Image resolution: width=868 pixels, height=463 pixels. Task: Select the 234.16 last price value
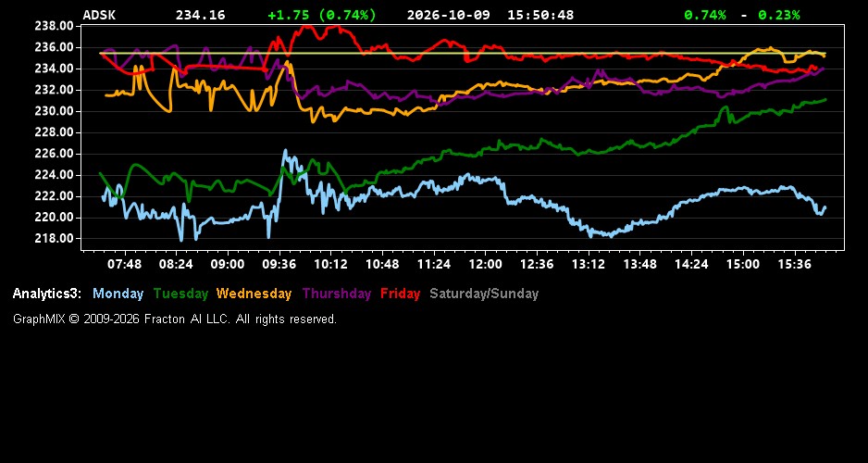point(201,15)
